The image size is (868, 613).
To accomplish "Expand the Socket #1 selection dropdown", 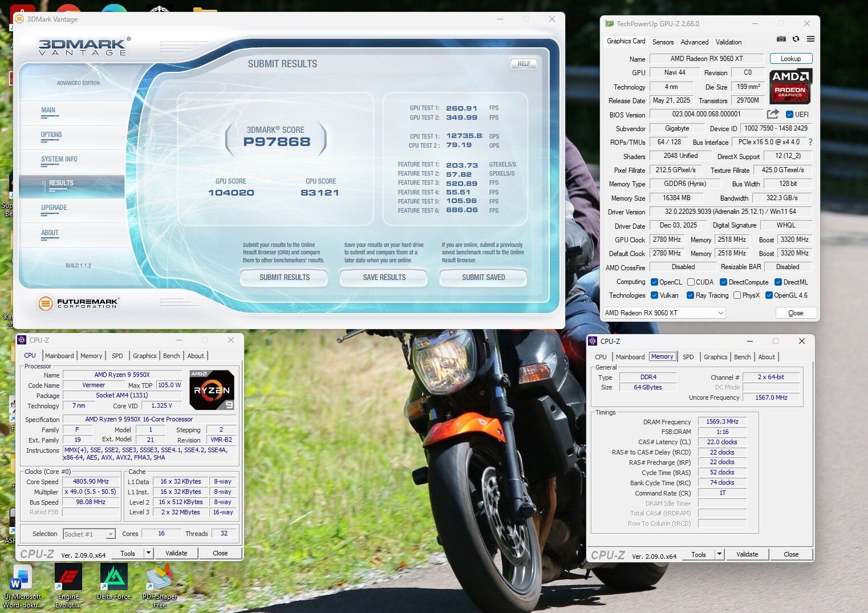I will pyautogui.click(x=110, y=534).
